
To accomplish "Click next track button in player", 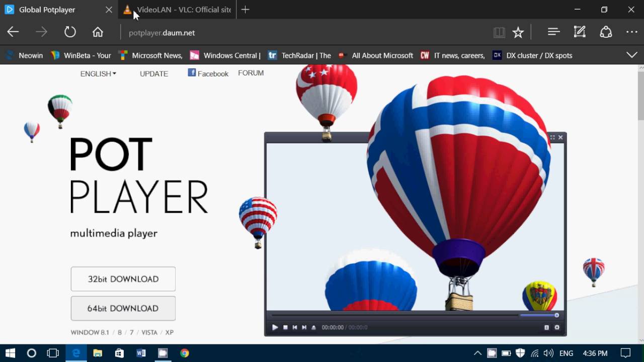I will (304, 327).
